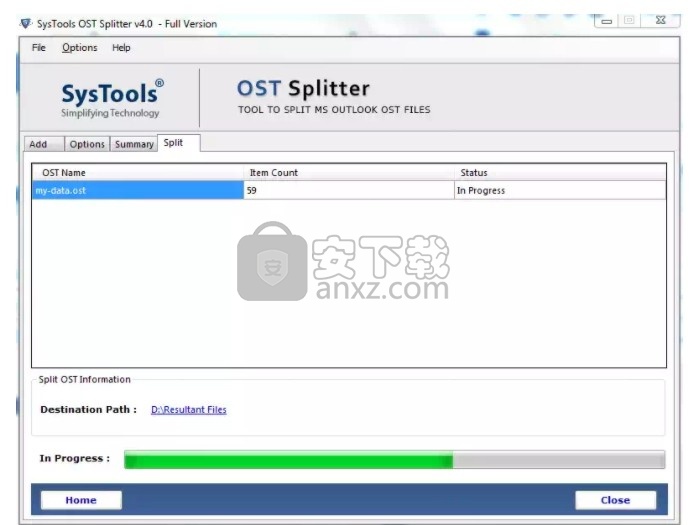Image resolution: width=690 pixels, height=525 pixels.
Task: Switch to the Options tab
Action: [x=87, y=144]
